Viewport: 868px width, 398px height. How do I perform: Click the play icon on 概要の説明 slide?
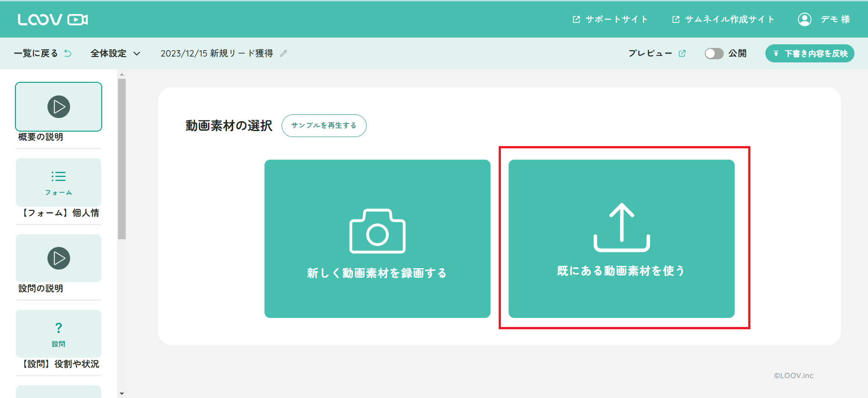(59, 107)
